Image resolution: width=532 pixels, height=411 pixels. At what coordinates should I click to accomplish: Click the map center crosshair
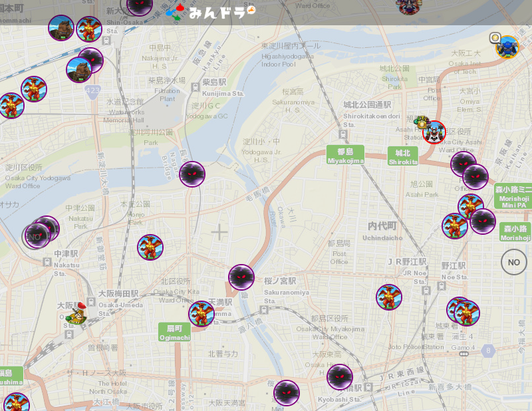[219, 232]
